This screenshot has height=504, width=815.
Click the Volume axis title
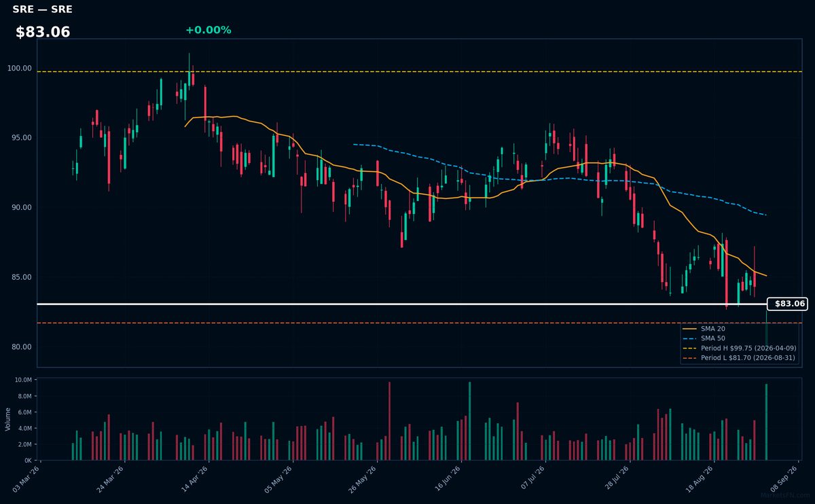tap(7, 419)
